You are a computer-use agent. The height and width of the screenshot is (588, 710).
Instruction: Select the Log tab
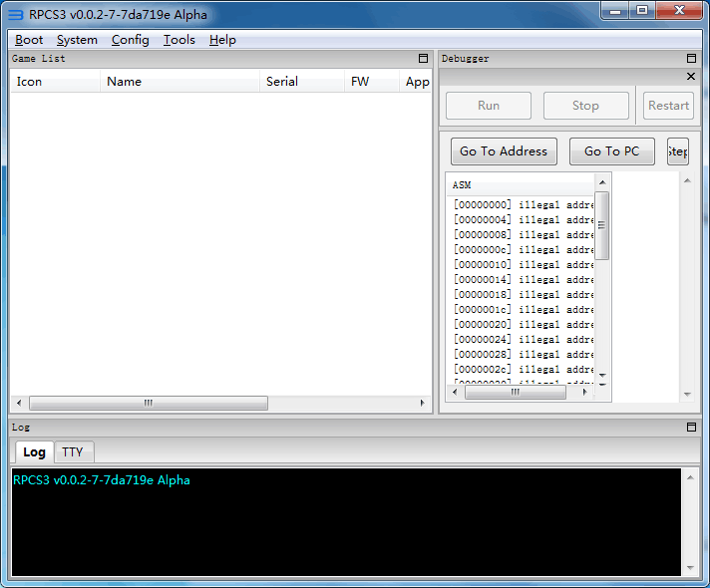[x=34, y=452]
